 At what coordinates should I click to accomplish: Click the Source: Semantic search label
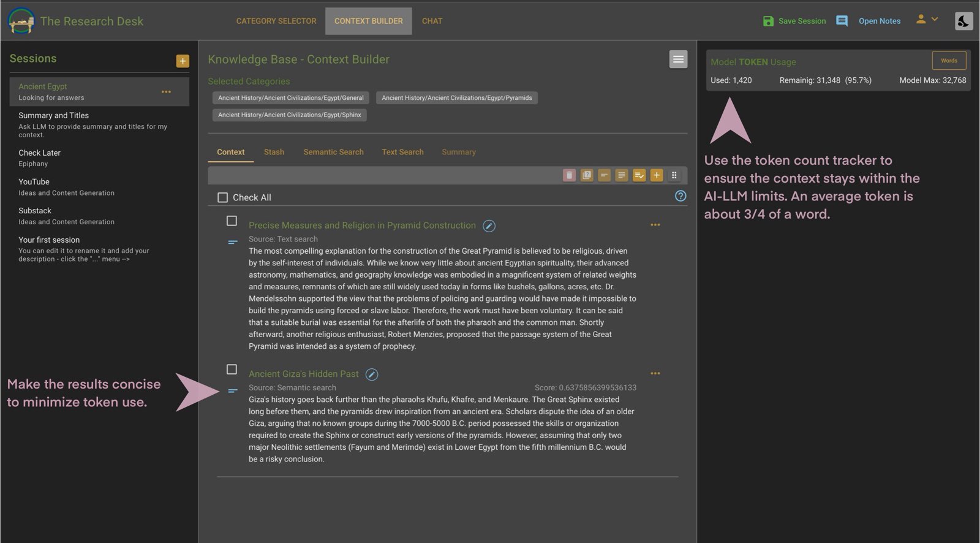(x=292, y=387)
